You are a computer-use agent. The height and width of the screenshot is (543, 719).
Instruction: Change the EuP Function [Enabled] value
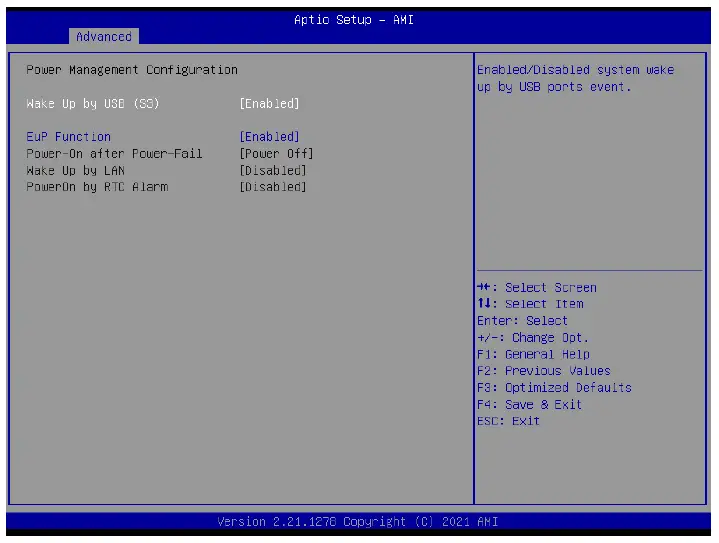point(269,137)
